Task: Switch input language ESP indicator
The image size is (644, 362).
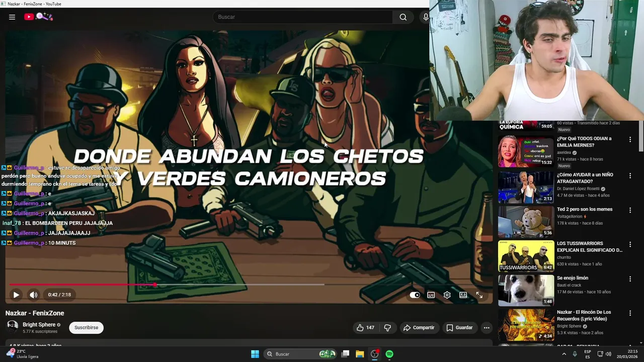Action: pyautogui.click(x=588, y=354)
